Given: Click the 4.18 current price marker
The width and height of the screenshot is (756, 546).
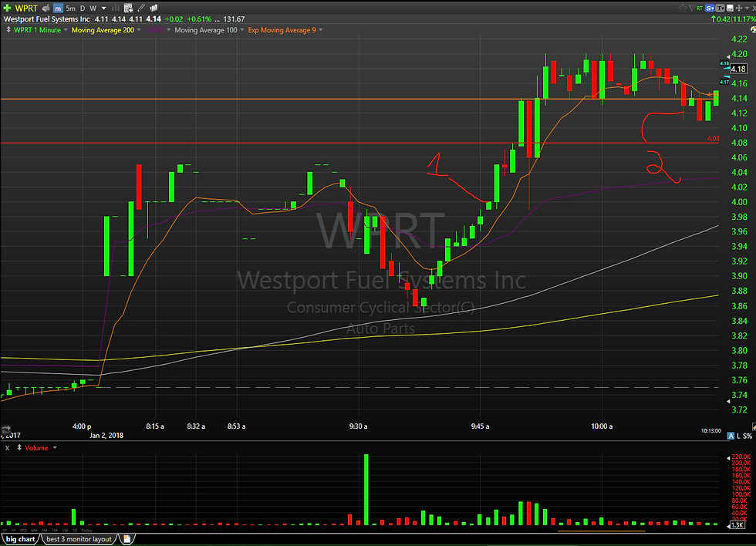Looking at the screenshot, I should tap(738, 69).
